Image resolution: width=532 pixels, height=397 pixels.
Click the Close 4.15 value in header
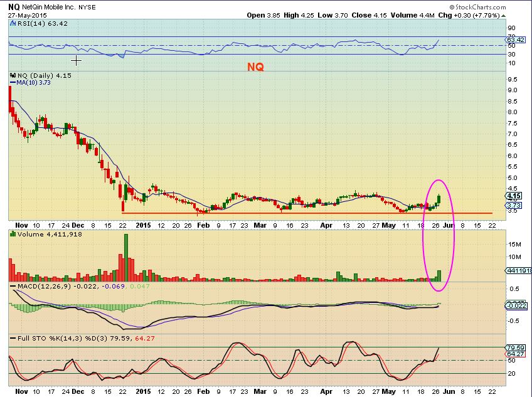[369, 15]
